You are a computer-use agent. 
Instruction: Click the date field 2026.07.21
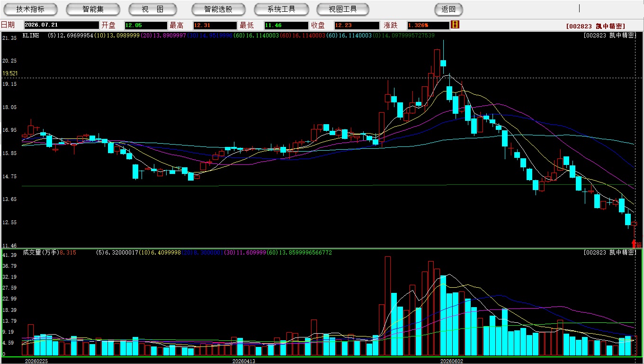(x=62, y=25)
